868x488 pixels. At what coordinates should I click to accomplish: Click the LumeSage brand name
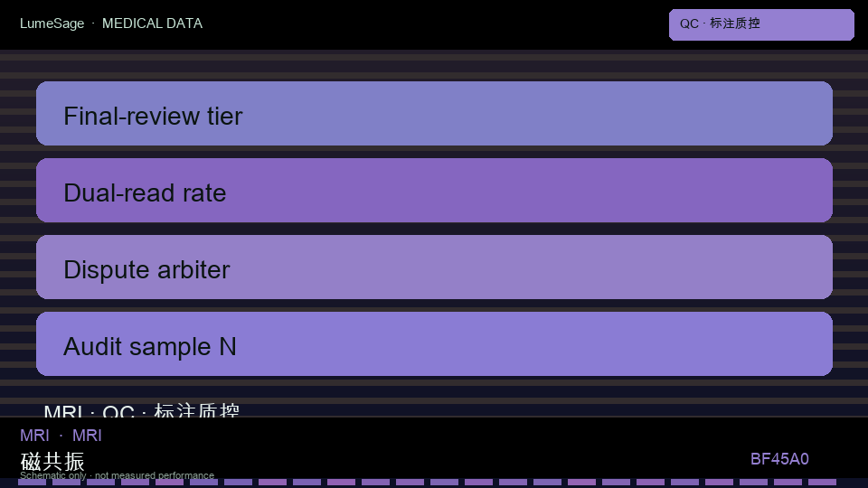point(52,23)
